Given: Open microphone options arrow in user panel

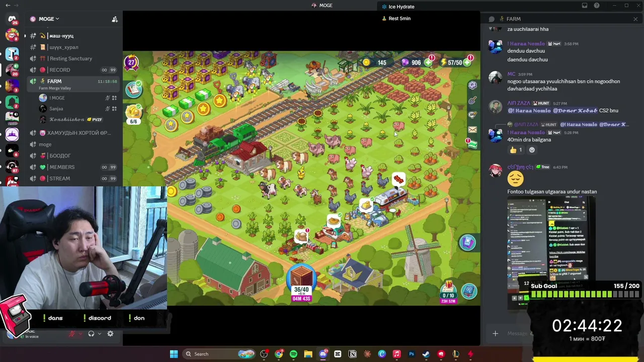Looking at the screenshot, I should 80,333.
